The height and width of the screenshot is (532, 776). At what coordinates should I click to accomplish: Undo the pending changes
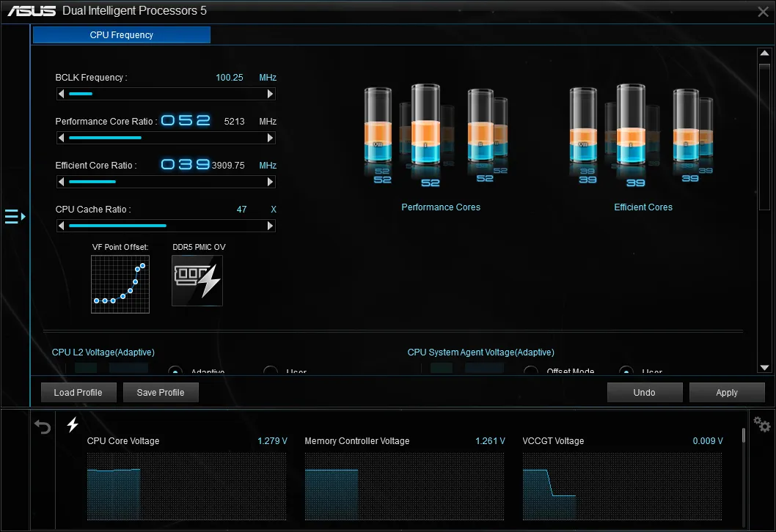pyautogui.click(x=645, y=393)
